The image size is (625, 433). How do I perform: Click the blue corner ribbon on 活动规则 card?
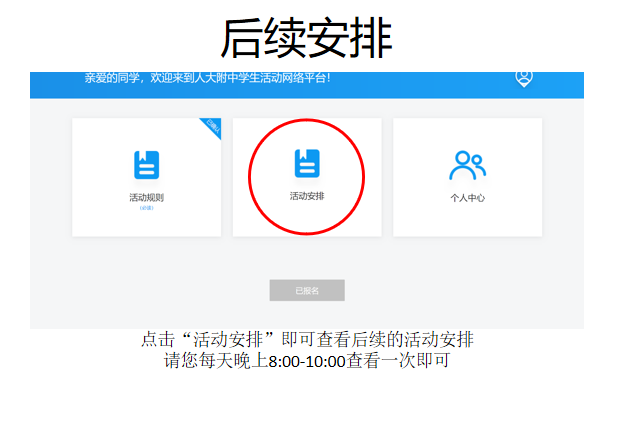click(213, 126)
